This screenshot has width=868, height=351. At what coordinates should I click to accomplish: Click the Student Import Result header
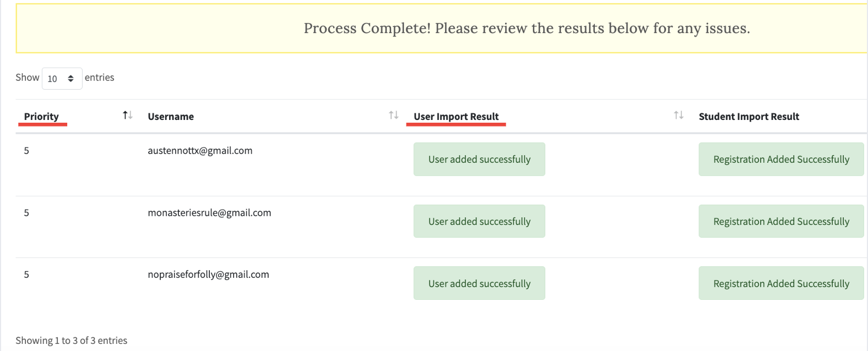[x=748, y=117]
